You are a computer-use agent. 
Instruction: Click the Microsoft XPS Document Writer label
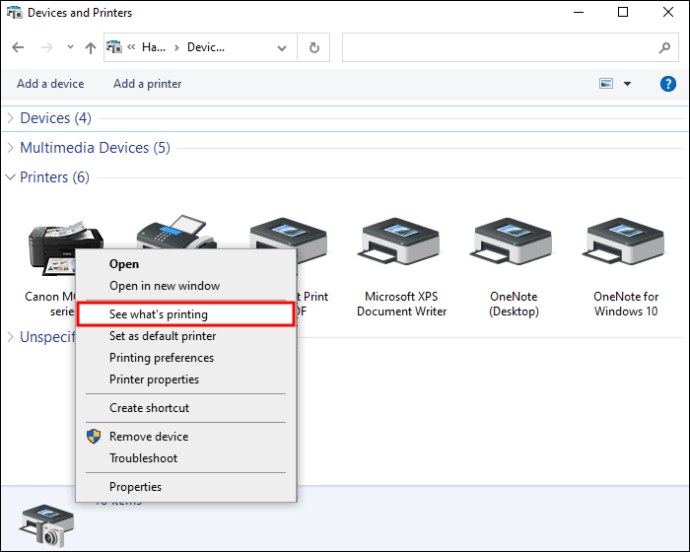click(401, 304)
